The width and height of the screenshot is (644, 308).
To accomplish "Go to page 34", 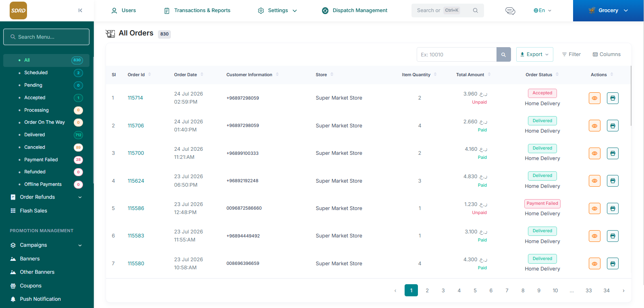I will [607, 291].
